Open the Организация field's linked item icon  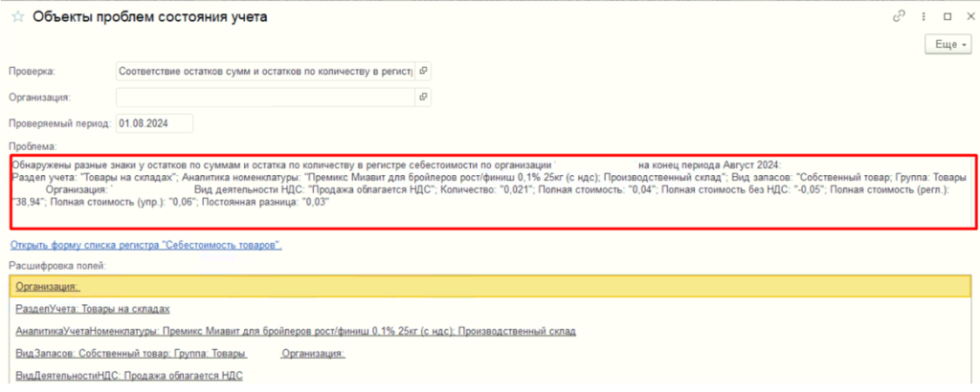(x=424, y=97)
